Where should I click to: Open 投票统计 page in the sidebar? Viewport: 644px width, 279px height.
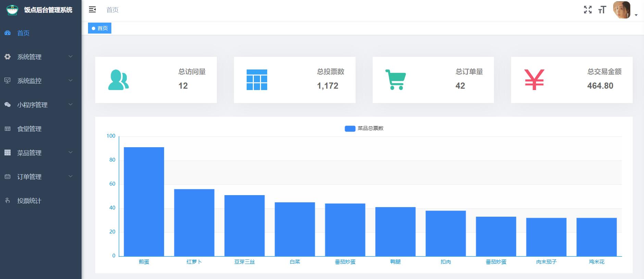[29, 201]
